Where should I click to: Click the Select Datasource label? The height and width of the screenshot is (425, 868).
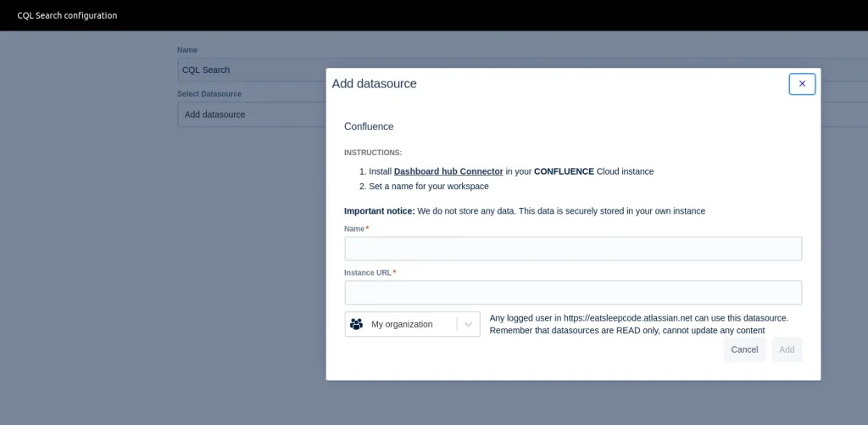click(x=209, y=93)
